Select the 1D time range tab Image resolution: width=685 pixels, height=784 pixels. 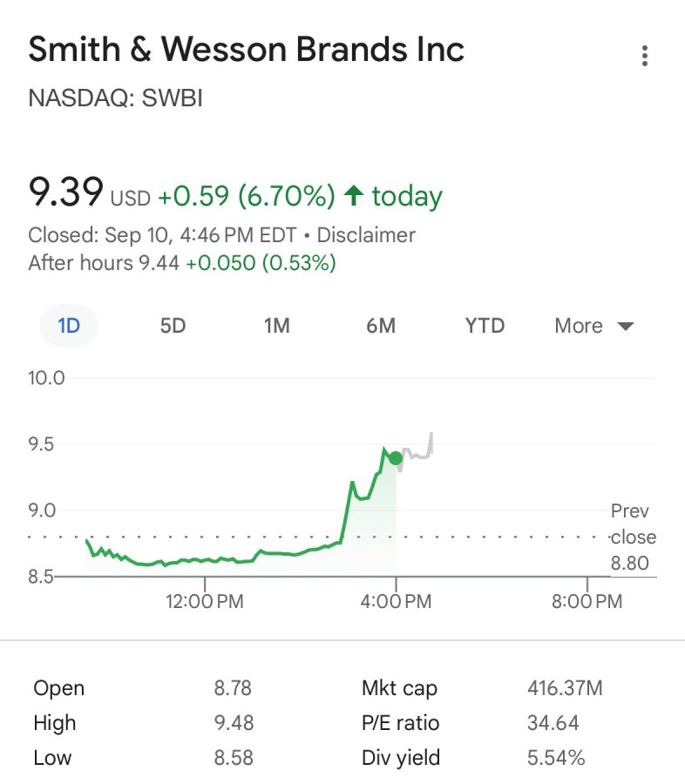(x=69, y=326)
